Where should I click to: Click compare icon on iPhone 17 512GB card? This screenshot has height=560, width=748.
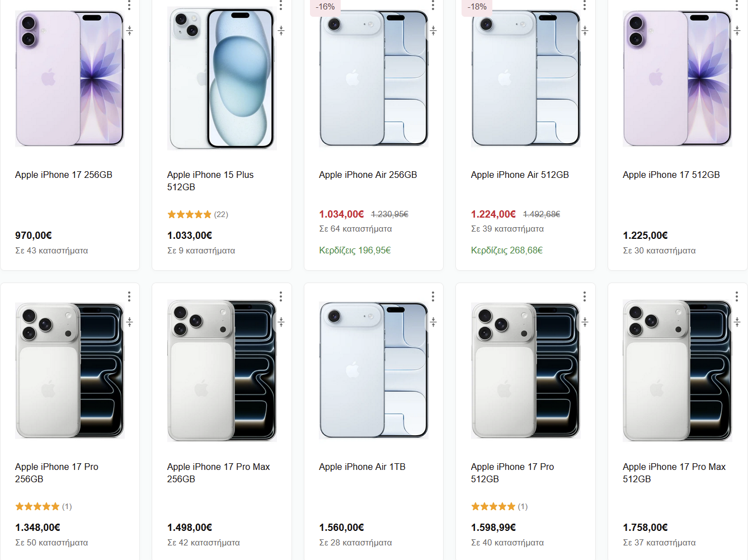coord(737,31)
